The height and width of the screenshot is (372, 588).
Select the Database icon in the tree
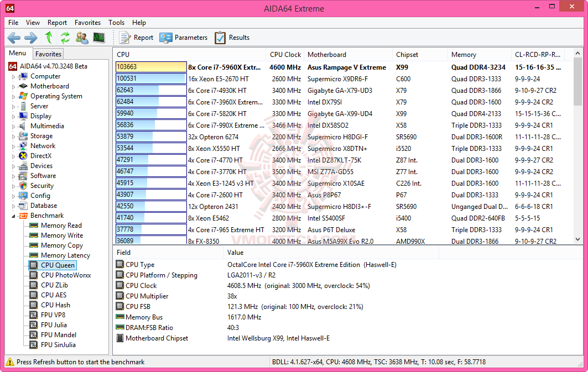point(23,205)
